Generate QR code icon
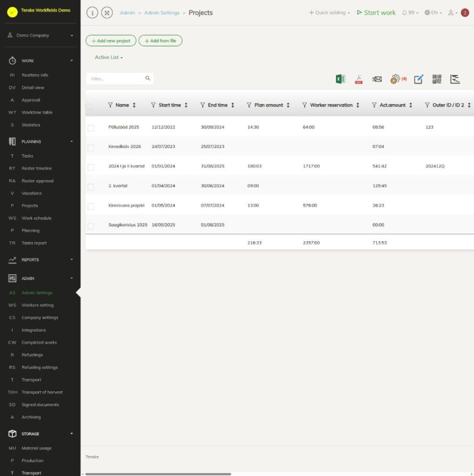 437,79
